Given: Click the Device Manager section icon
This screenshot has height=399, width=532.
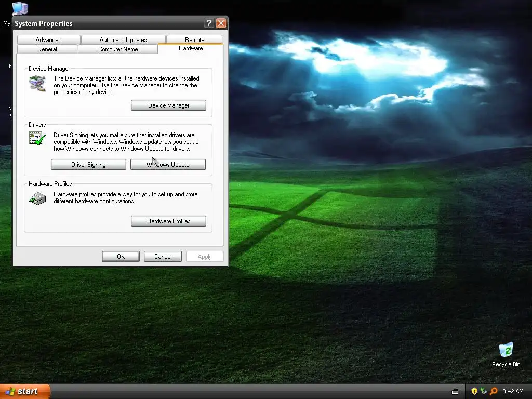Looking at the screenshot, I should click(x=37, y=84).
